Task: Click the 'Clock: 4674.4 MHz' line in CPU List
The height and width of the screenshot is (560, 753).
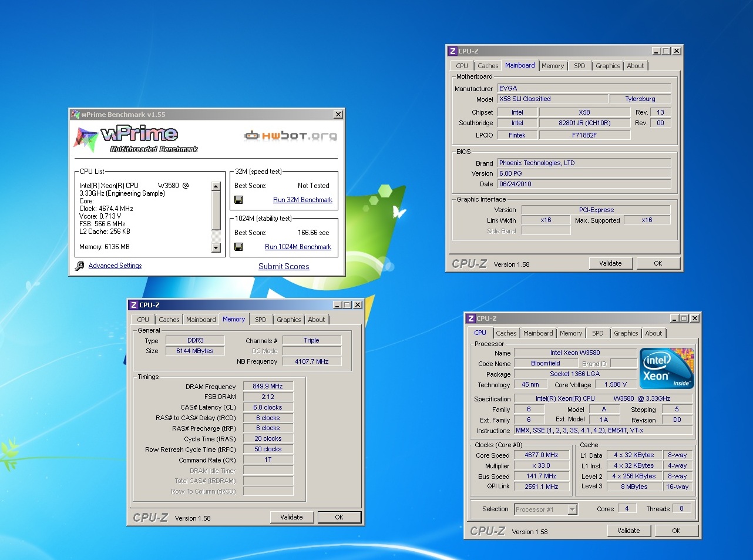Action: (x=106, y=209)
